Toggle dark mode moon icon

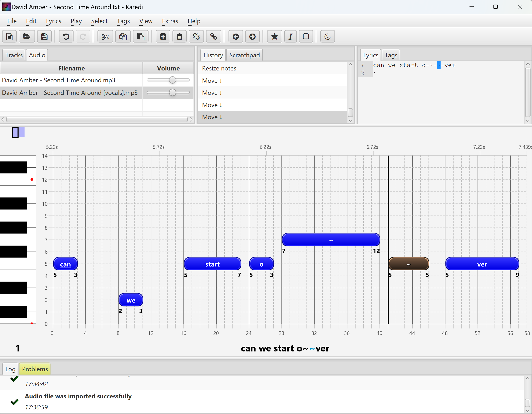[327, 36]
